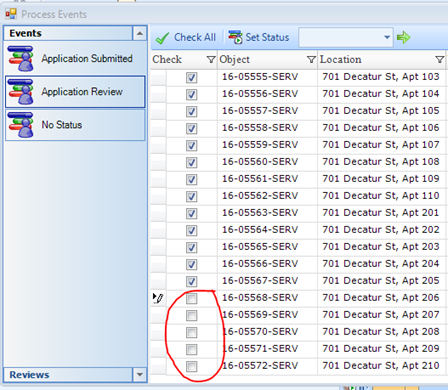
Task: Check the box for 16-05570-SERV
Action: point(192,332)
